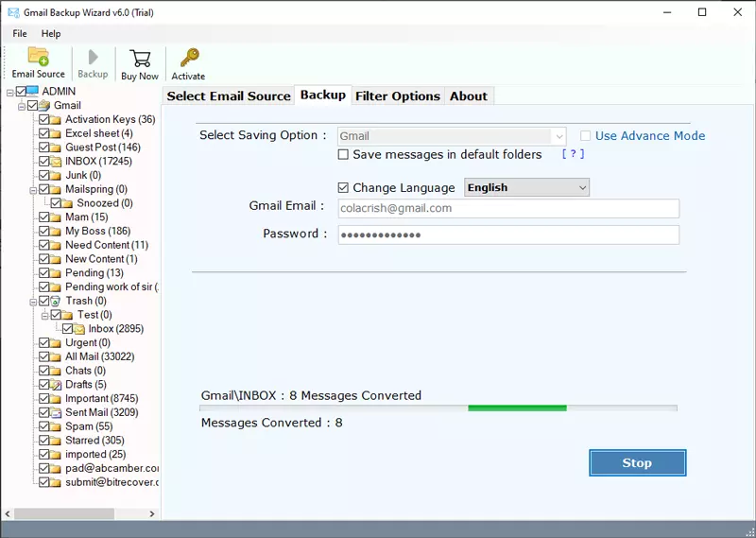
Task: Collapse the Mailspring tree node
Action: click(x=33, y=191)
